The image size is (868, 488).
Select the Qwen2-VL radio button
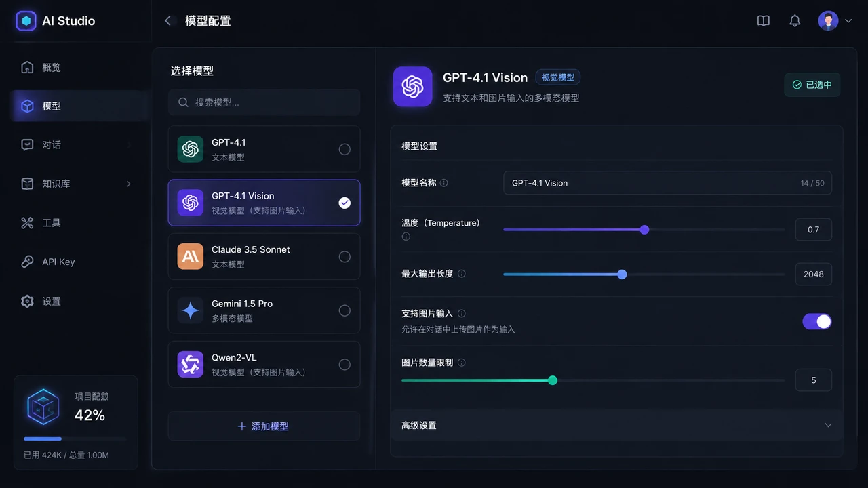[344, 365]
